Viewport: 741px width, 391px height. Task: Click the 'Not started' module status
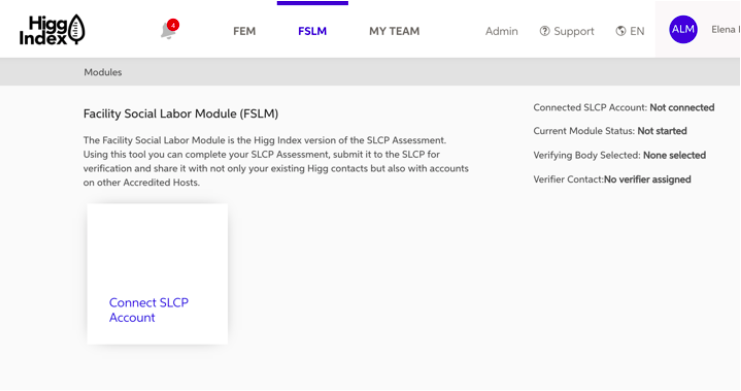pyautogui.click(x=662, y=131)
